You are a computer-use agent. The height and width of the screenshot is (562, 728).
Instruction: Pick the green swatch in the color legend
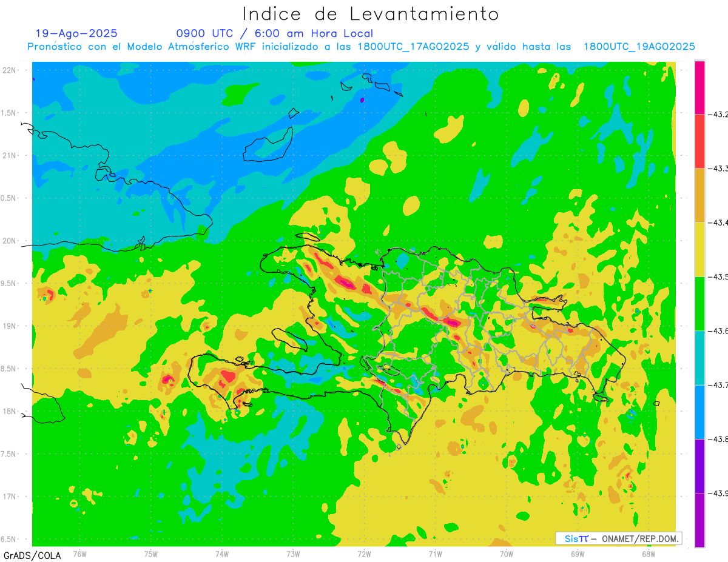(699, 304)
